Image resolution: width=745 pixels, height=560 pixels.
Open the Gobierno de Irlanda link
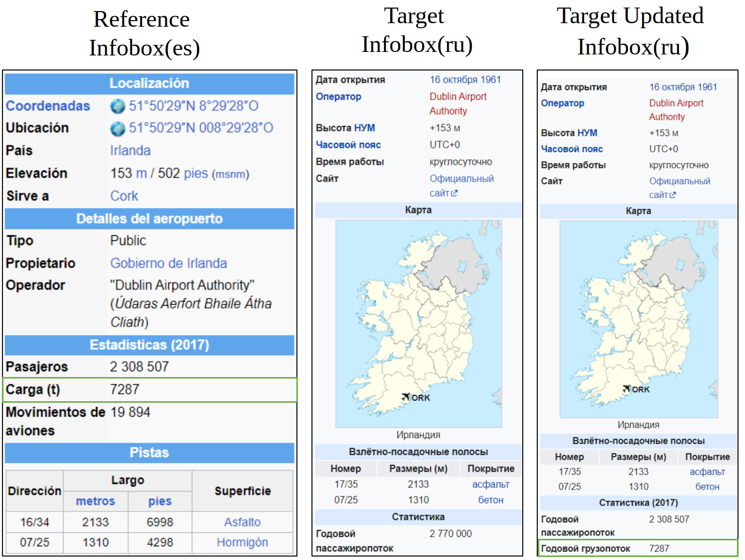point(168,263)
